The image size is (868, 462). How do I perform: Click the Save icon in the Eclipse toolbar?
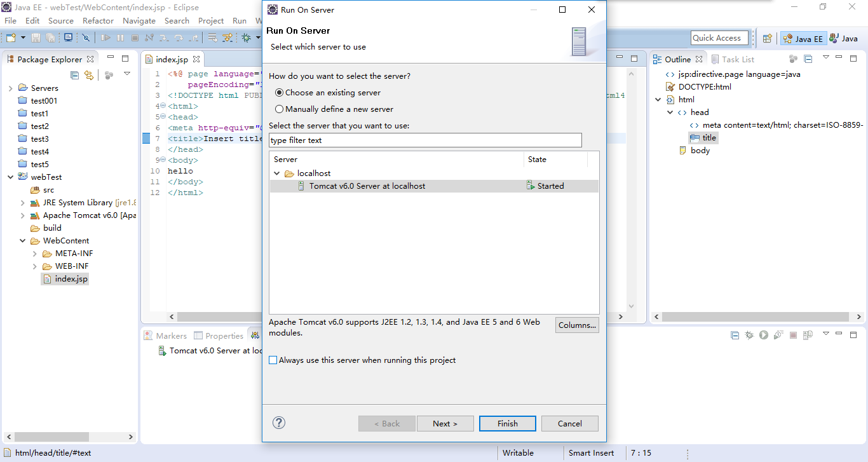click(x=36, y=38)
